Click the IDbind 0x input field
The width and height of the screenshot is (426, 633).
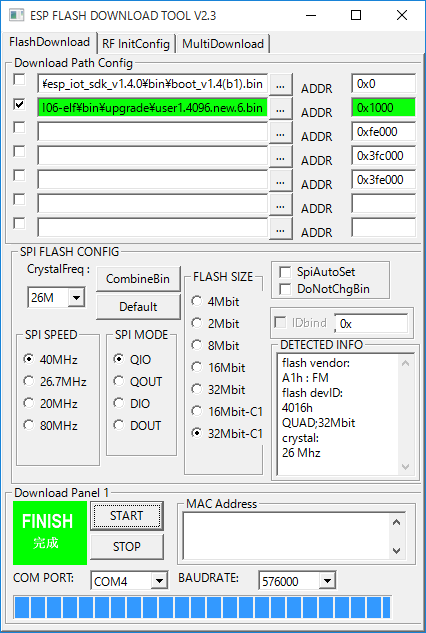[371, 324]
